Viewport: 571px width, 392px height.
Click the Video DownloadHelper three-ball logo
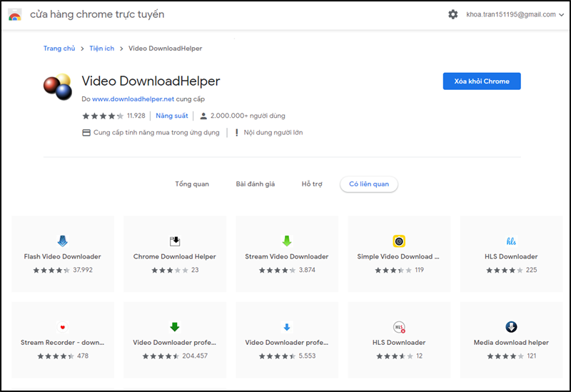[58, 86]
